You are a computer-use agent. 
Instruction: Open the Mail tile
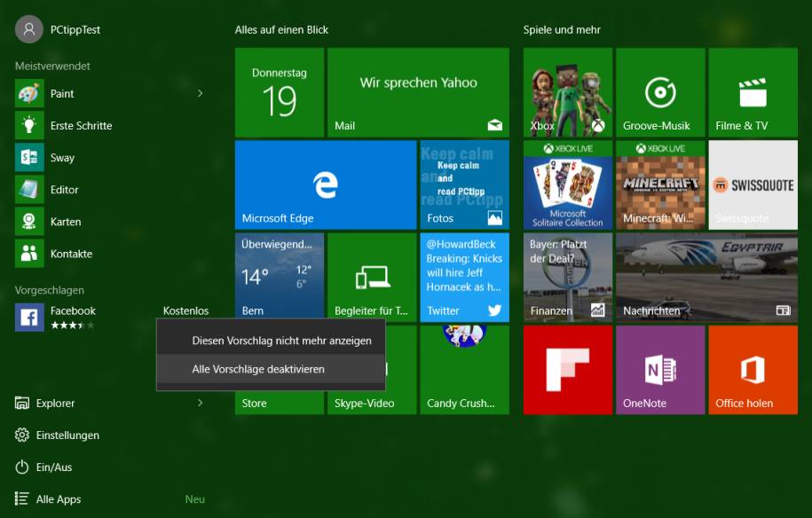pos(419,92)
